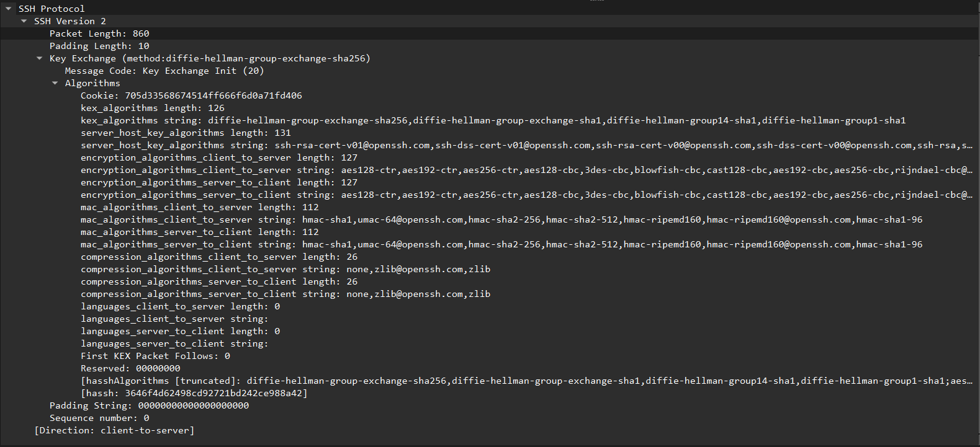
Task: Select the Padding String row
Action: [149, 405]
